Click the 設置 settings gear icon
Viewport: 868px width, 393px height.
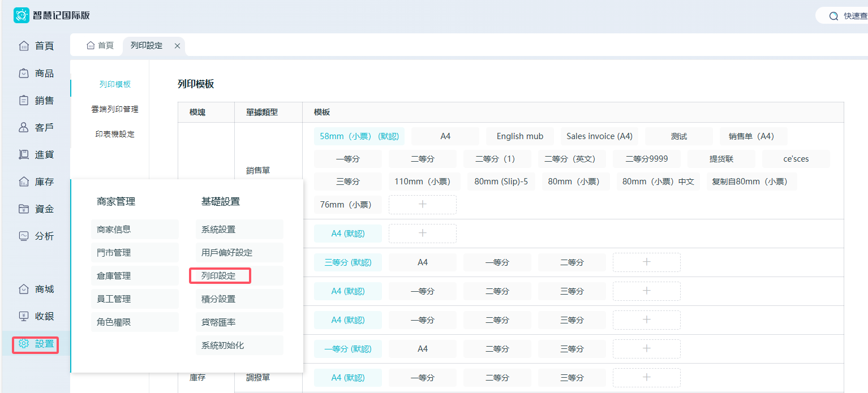click(24, 343)
